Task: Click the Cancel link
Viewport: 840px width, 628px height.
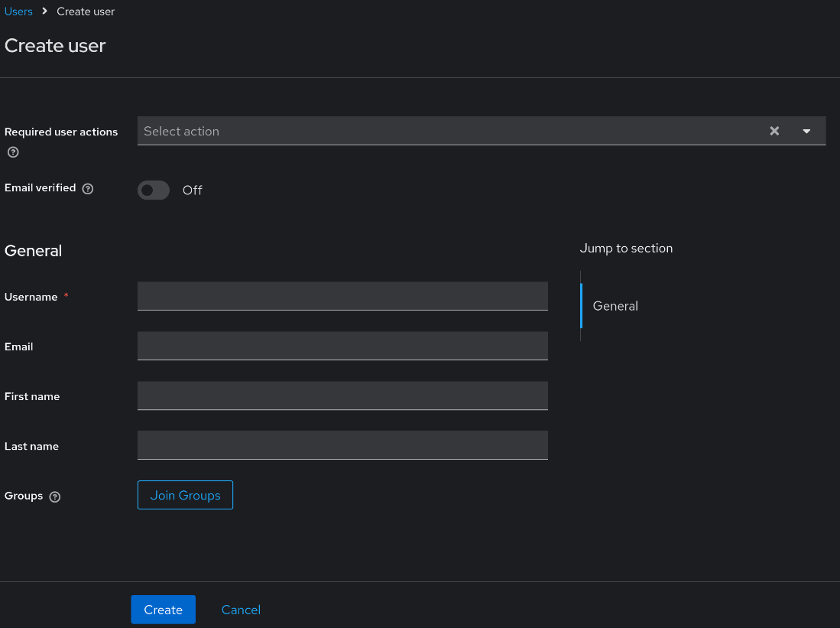Action: click(240, 610)
